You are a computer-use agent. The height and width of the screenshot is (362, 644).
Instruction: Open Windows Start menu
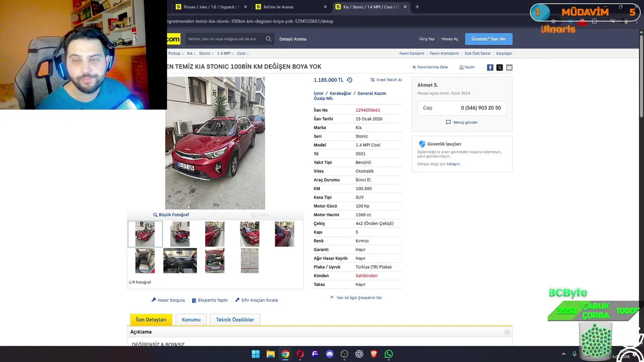click(x=256, y=354)
